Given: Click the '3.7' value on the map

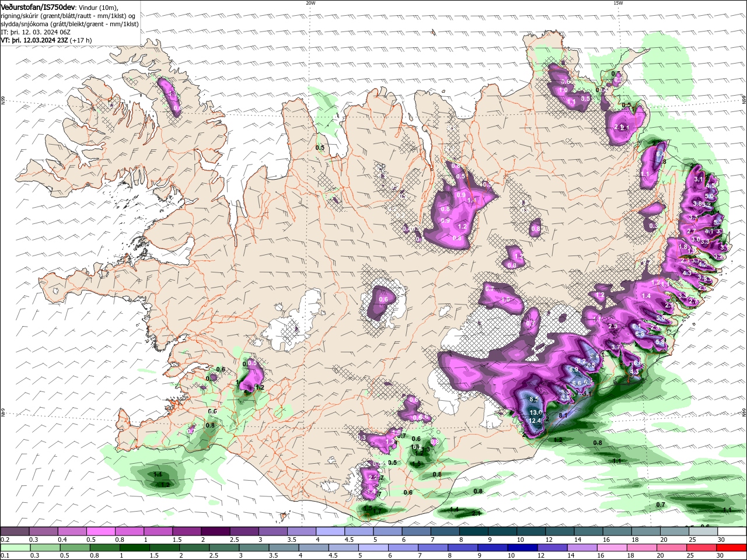Looking at the screenshot, I should [616, 347].
